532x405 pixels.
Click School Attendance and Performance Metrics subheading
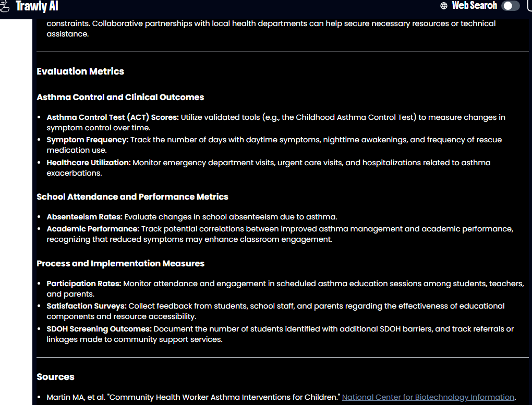(132, 197)
